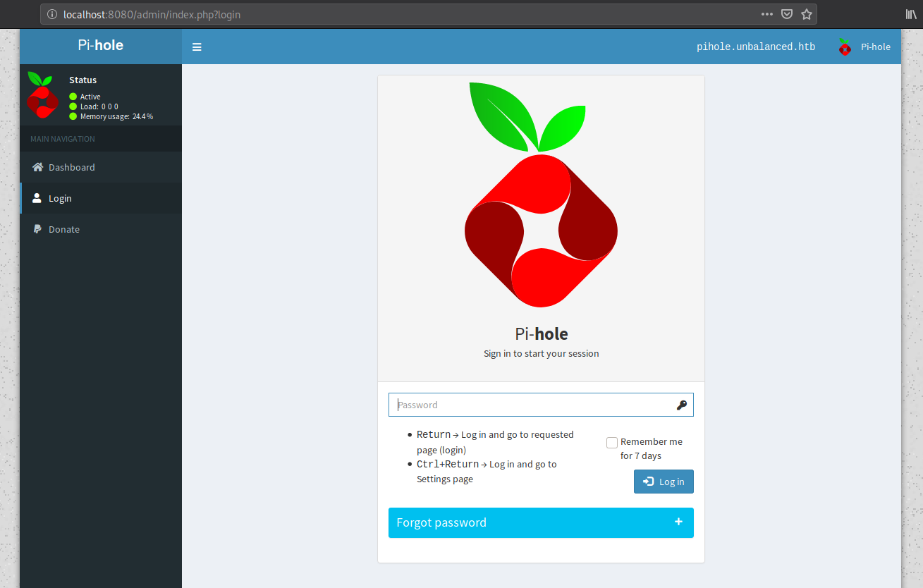Screen dimensions: 923x588
Task: Expand the Forgot password panel
Action: point(541,522)
